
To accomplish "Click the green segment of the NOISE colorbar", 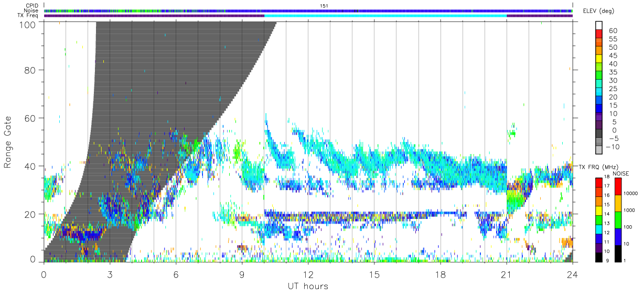I will pos(618,219).
